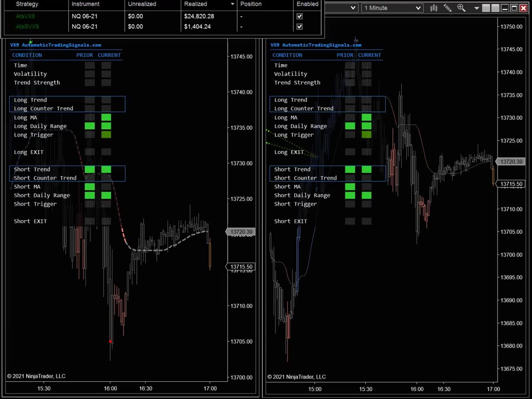This screenshot has height=399, width=532.
Task: Sort by the Unrealized column header
Action: pyautogui.click(x=142, y=4)
